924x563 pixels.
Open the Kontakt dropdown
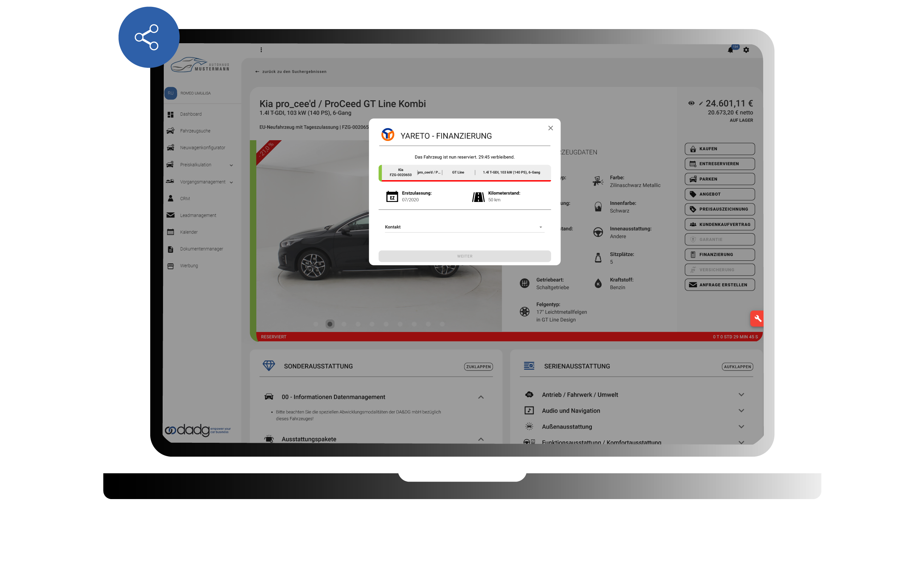click(x=464, y=227)
